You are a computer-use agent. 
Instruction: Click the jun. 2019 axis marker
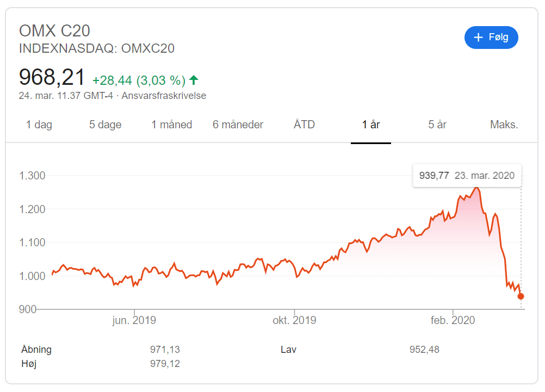point(134,320)
